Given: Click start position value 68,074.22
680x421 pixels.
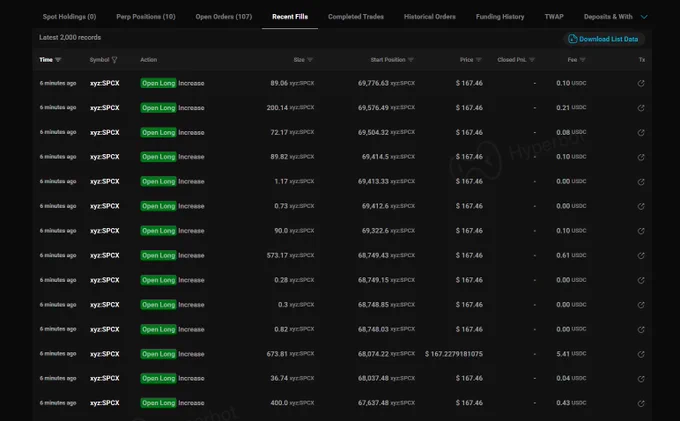Looking at the screenshot, I should (373, 354).
